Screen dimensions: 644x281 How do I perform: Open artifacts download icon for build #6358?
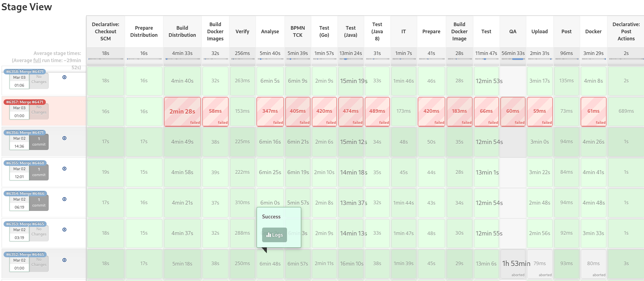64,77
